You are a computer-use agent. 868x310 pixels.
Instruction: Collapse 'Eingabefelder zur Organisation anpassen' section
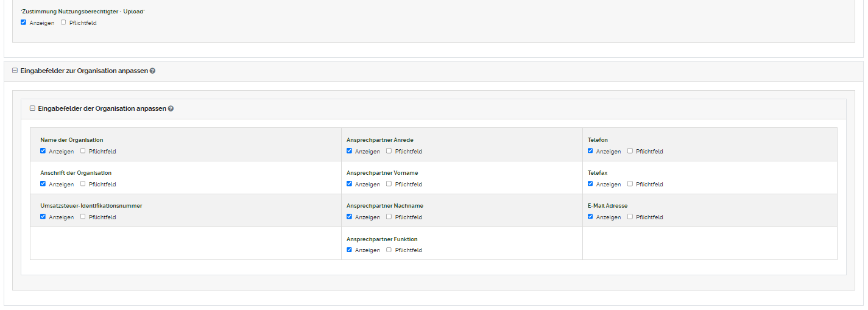[15, 71]
